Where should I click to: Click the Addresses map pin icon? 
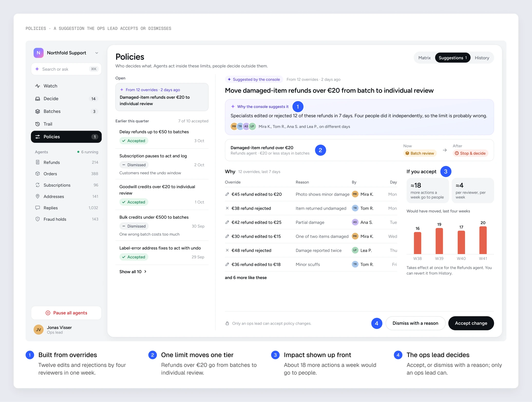(38, 196)
